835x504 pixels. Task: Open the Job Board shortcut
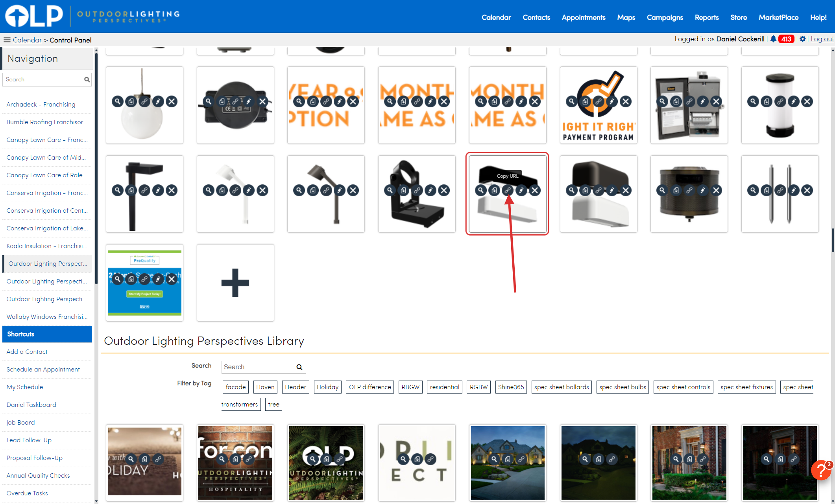click(x=20, y=423)
